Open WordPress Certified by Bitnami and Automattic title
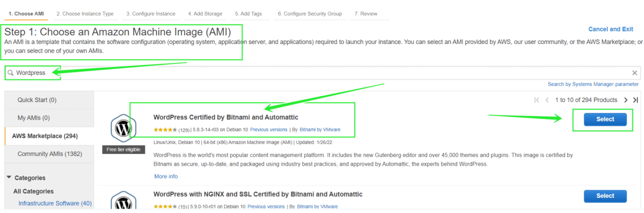Viewport: 644px width, 213px height. (226, 117)
